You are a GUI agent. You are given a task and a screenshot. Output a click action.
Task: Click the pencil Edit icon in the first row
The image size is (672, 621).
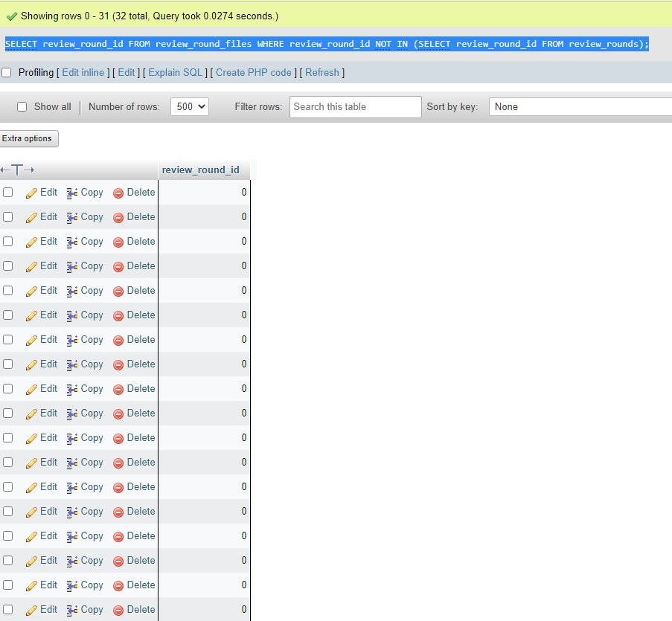pos(31,193)
